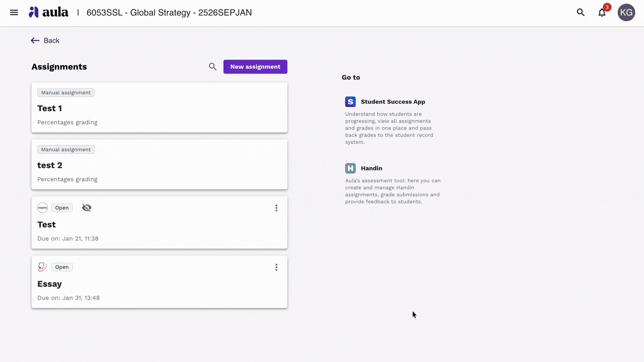Click Manual assignment tag on Test 1
Viewport: 644px width, 362px height.
pyautogui.click(x=66, y=93)
